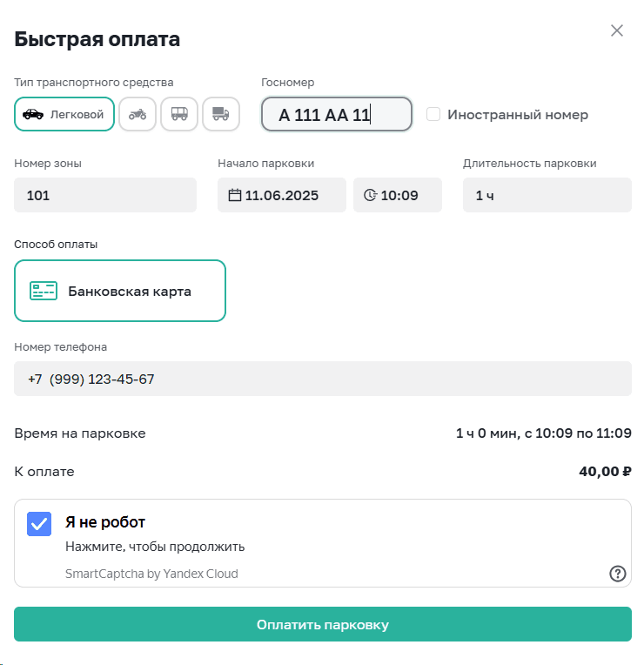Select the motorcycle vehicle type icon
This screenshot has width=644, height=665.
pos(138,114)
